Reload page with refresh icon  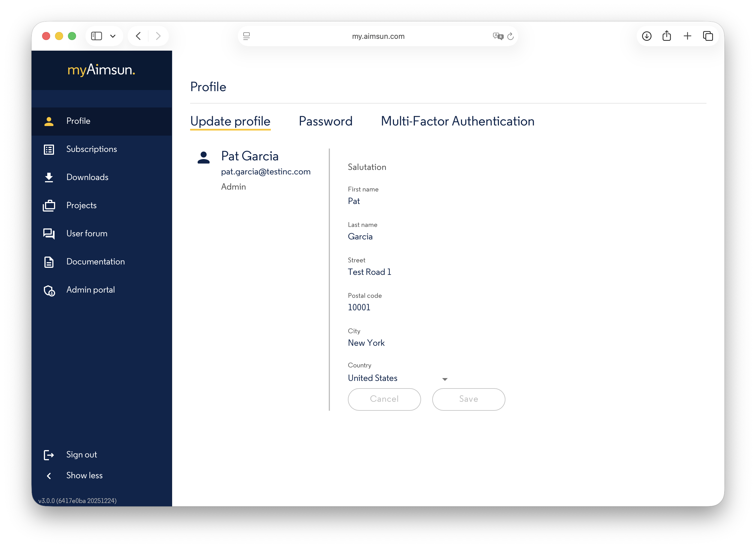pos(510,36)
